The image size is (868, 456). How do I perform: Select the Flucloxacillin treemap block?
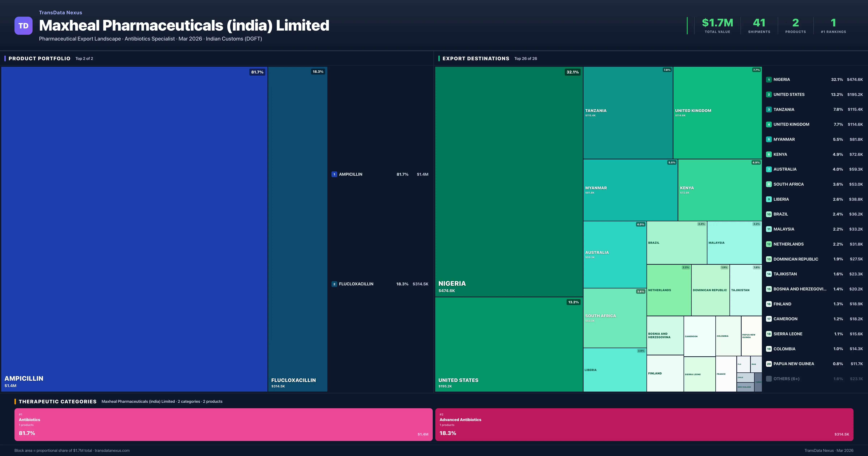click(297, 229)
